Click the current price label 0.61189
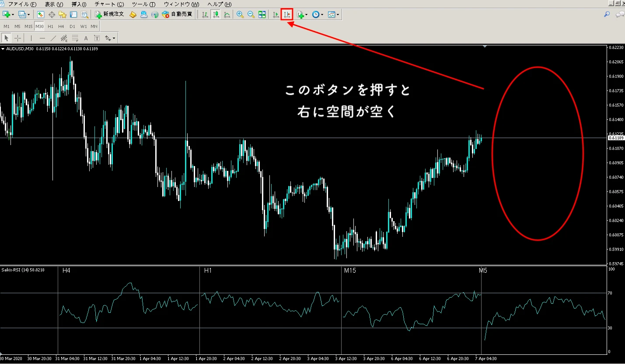 coord(616,138)
